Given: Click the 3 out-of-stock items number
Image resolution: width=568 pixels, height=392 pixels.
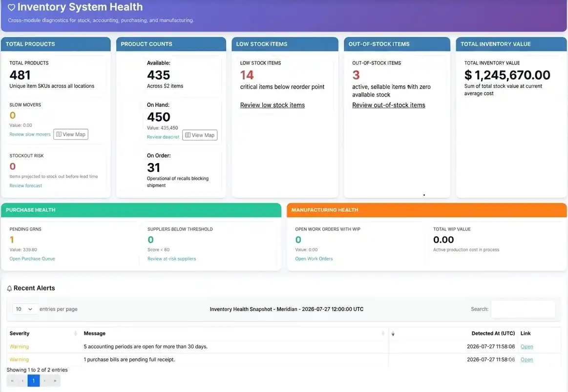Looking at the screenshot, I should click(x=356, y=75).
